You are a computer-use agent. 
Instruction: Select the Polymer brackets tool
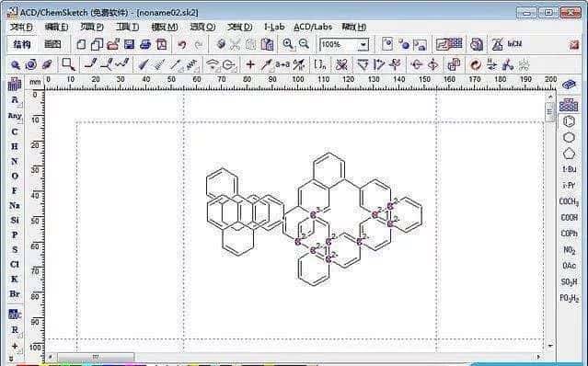coord(320,65)
